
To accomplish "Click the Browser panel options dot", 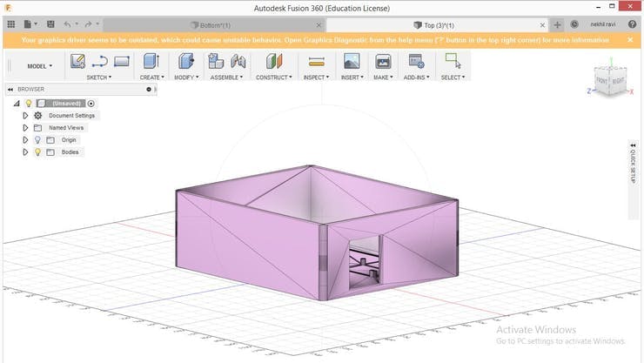I will (149, 89).
